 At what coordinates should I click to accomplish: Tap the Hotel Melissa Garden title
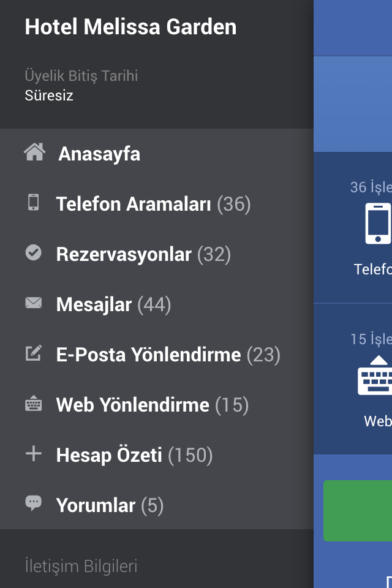click(x=130, y=27)
